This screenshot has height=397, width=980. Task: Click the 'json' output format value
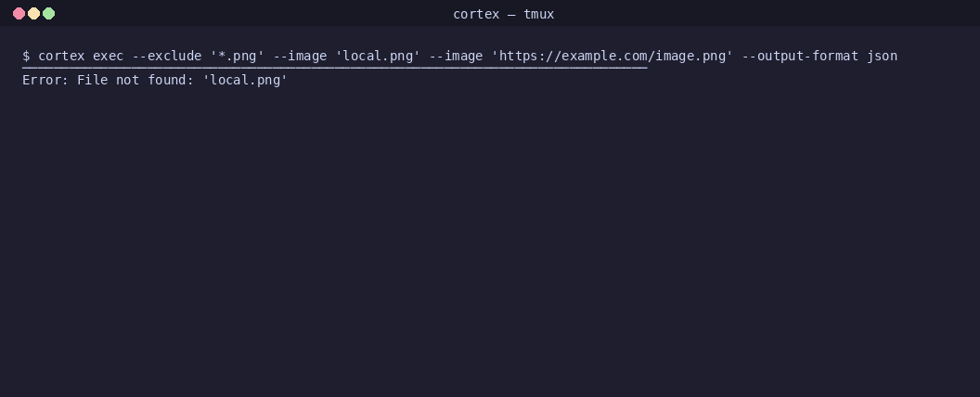882,56
